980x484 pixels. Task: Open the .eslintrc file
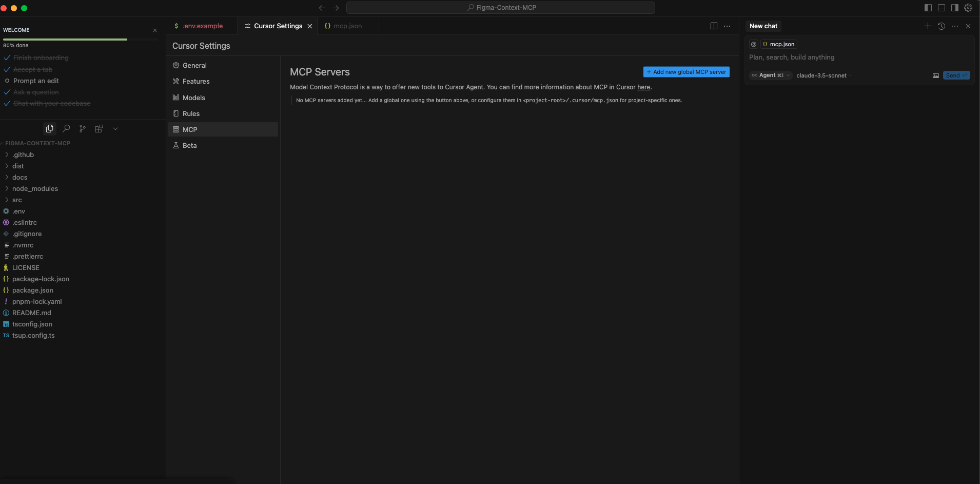83,223
